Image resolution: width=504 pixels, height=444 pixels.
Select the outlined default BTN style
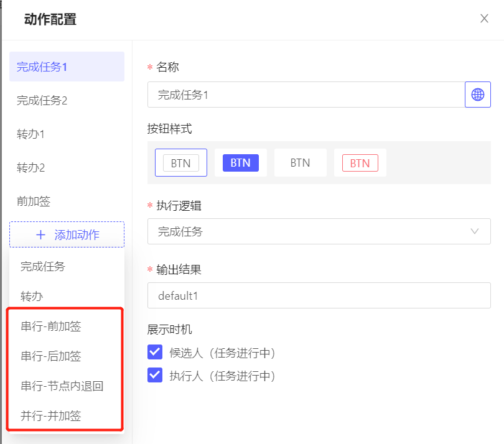click(181, 162)
